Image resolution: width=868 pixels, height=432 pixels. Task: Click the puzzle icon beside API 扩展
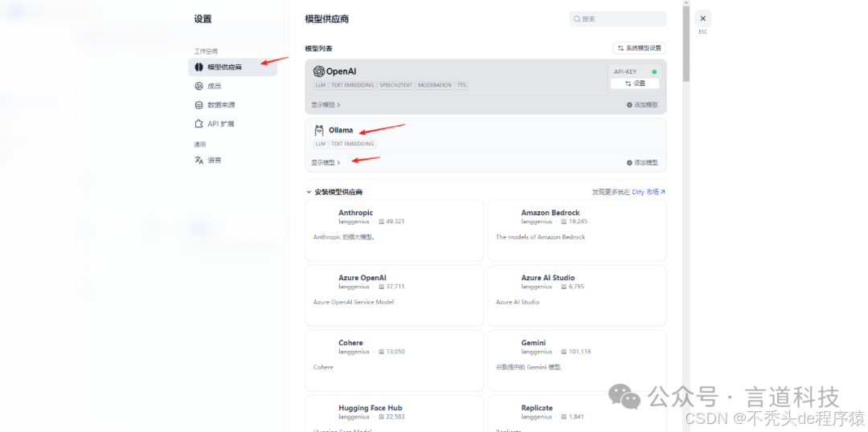tap(199, 124)
